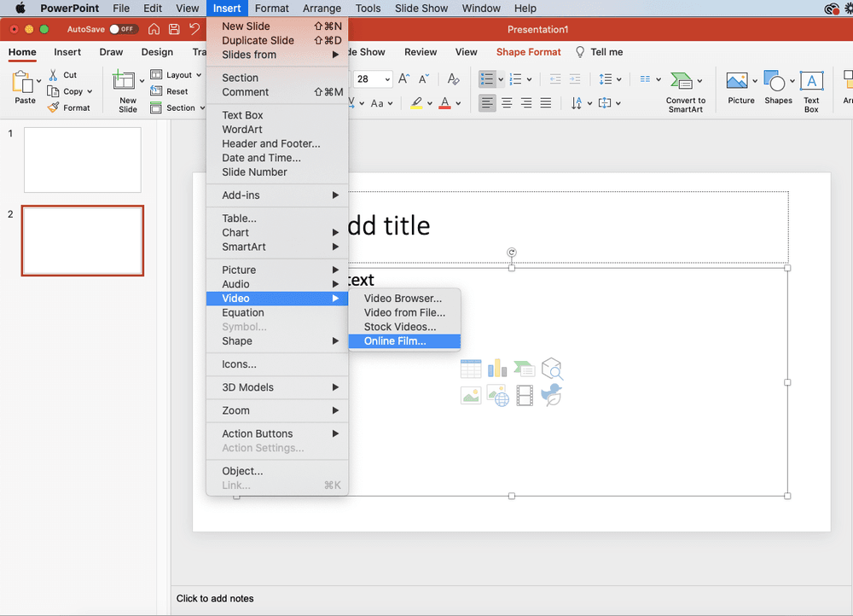Open the Picture dropdown arrow in the ribbon
Screen dimensions: 853x616
(x=755, y=82)
